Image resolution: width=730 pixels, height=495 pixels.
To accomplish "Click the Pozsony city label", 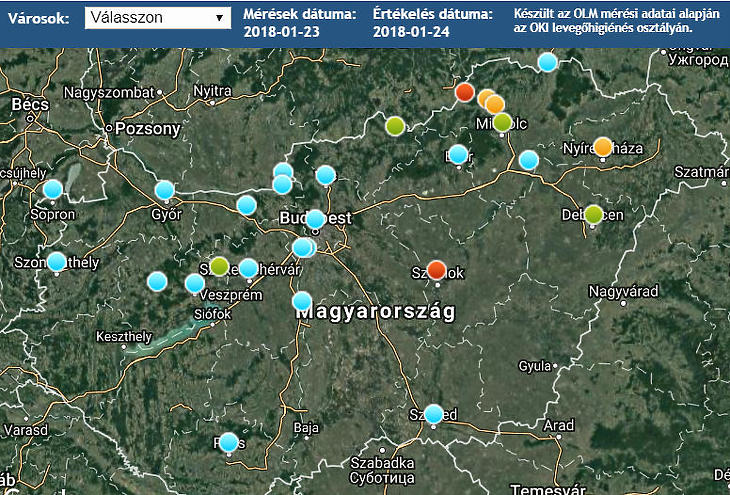I will tap(148, 129).
